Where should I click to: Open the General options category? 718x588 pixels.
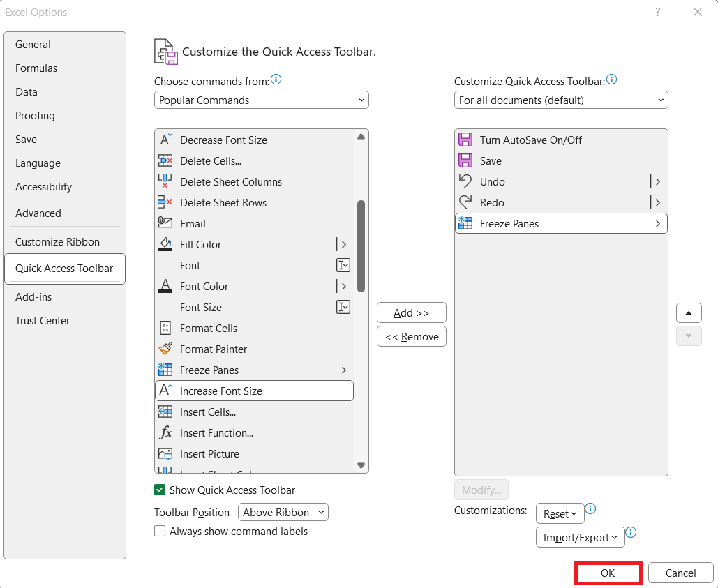coord(65,45)
